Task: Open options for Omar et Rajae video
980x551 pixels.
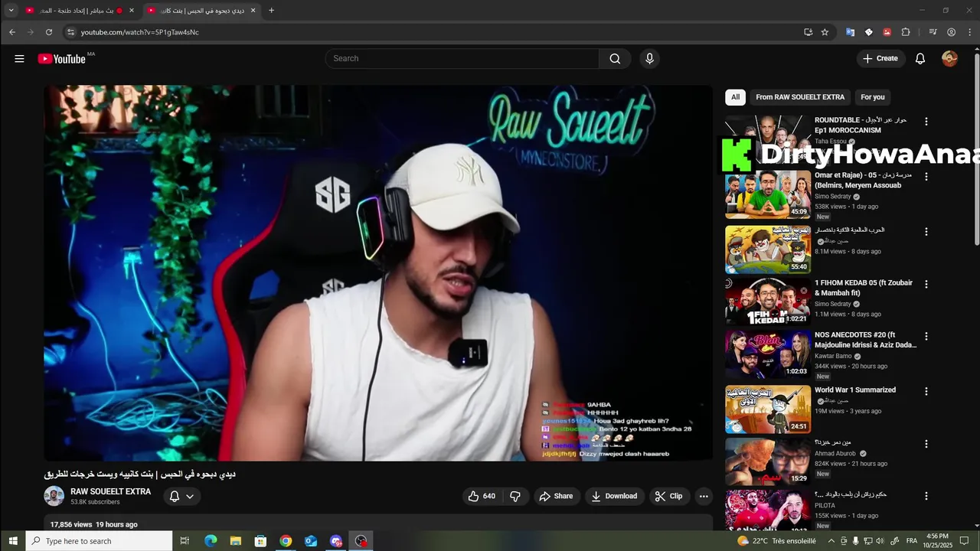Action: point(926,177)
